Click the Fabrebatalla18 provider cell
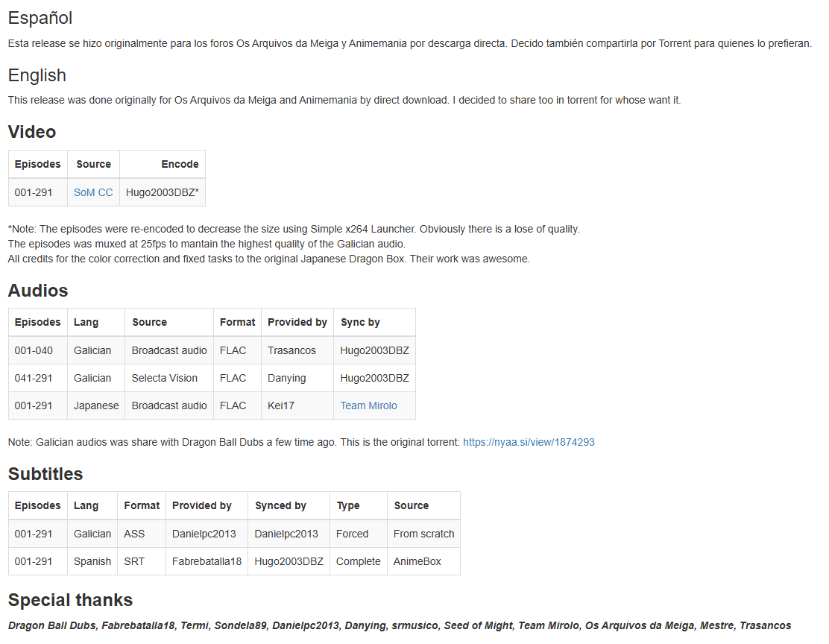Image resolution: width=829 pixels, height=644 pixels. tap(207, 561)
